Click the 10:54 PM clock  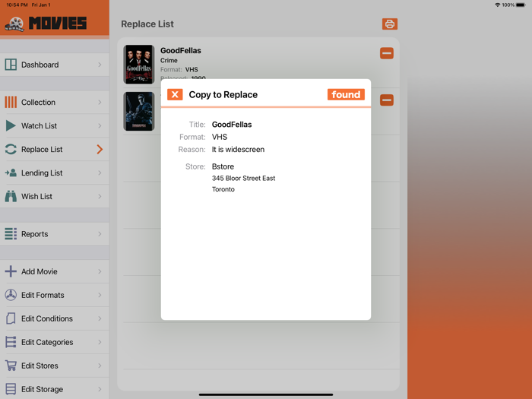click(x=17, y=5)
